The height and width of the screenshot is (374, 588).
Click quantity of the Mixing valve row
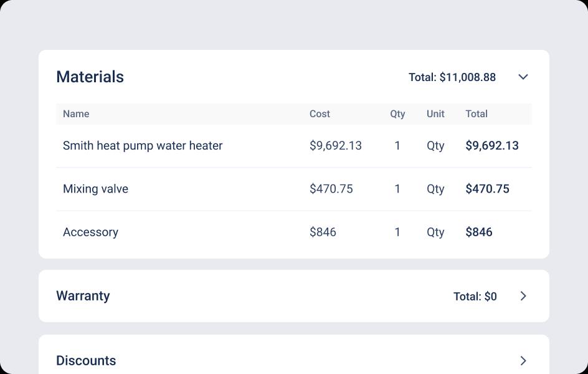(x=397, y=189)
